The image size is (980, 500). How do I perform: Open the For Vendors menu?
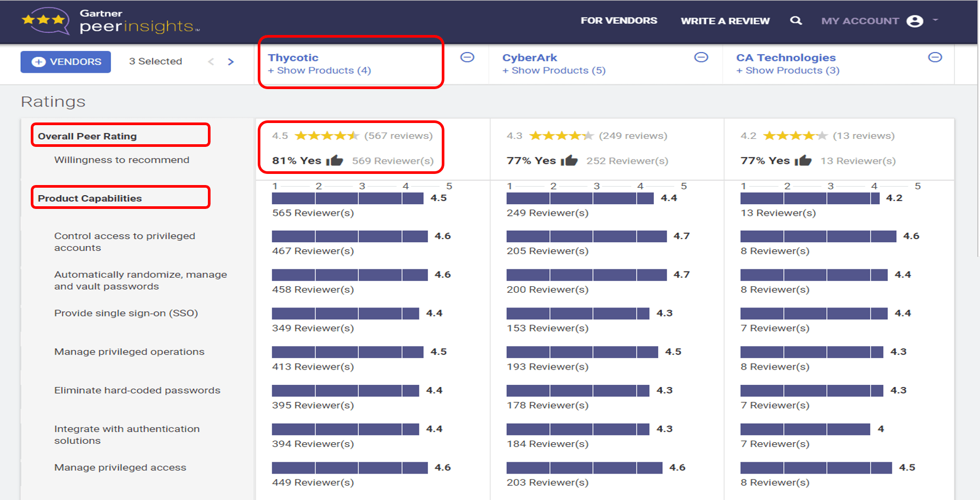619,21
